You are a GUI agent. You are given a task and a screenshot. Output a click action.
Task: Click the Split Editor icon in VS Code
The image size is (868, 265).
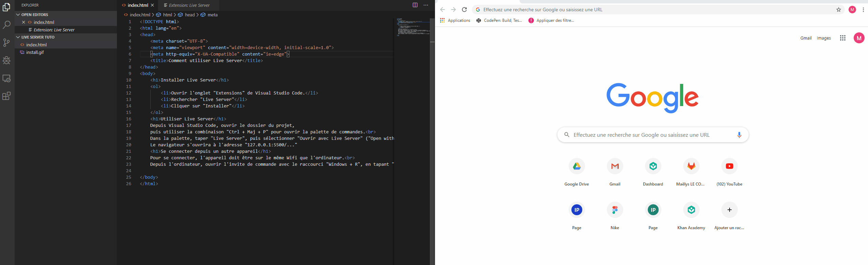415,5
